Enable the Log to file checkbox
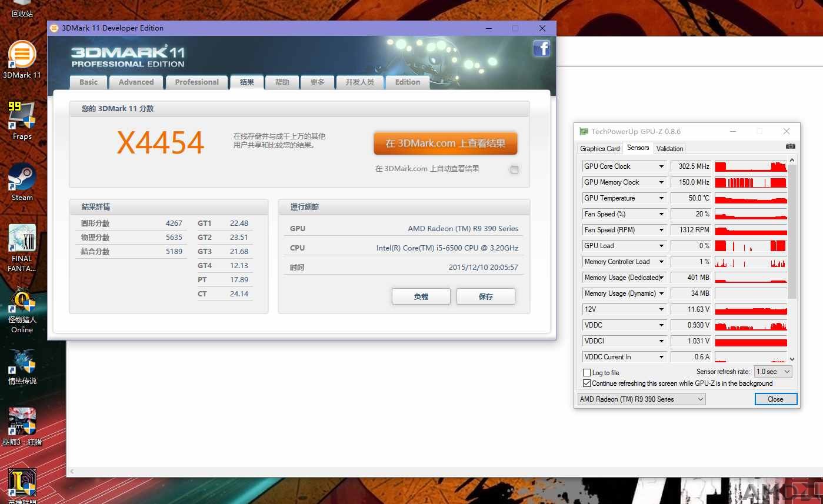 click(x=587, y=372)
